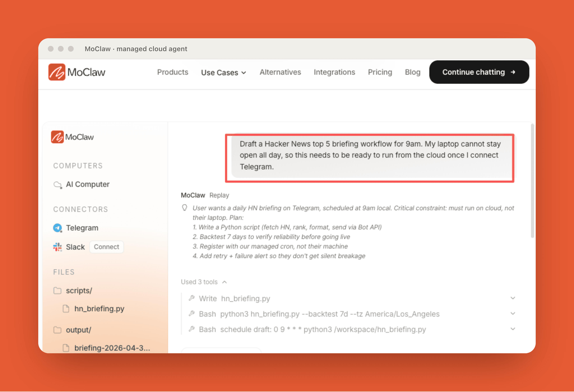Click the window close traffic-light dot
Viewport: 574px width, 392px height.
tap(51, 49)
